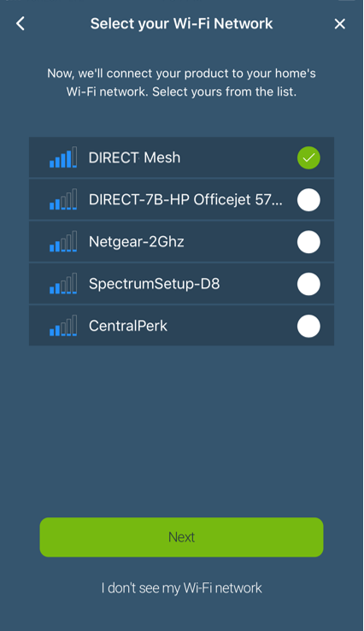Choose the DIRECT Mesh network name
Image resolution: width=364 pixels, height=631 pixels.
click(134, 157)
